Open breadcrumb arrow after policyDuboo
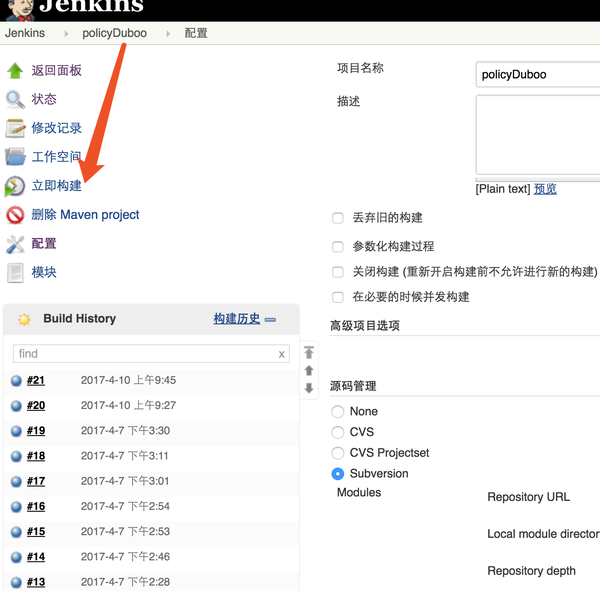Screen dimensions: 600x591 [x=168, y=34]
